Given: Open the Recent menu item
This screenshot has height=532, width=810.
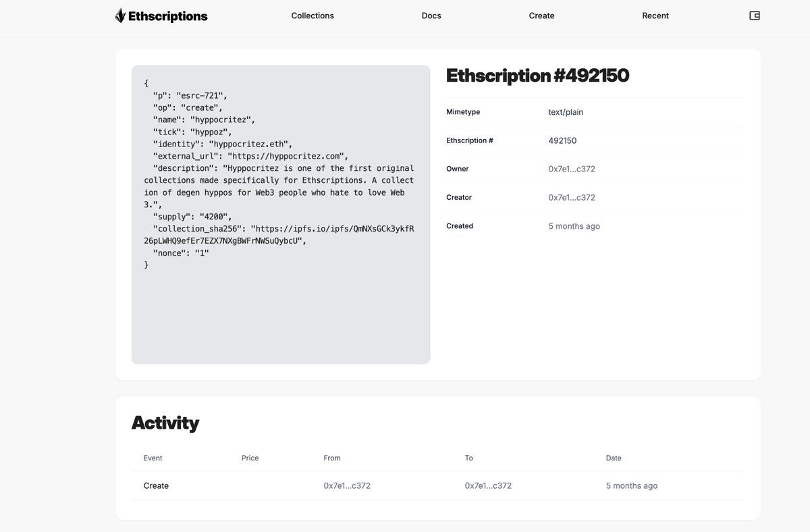Looking at the screenshot, I should point(655,16).
